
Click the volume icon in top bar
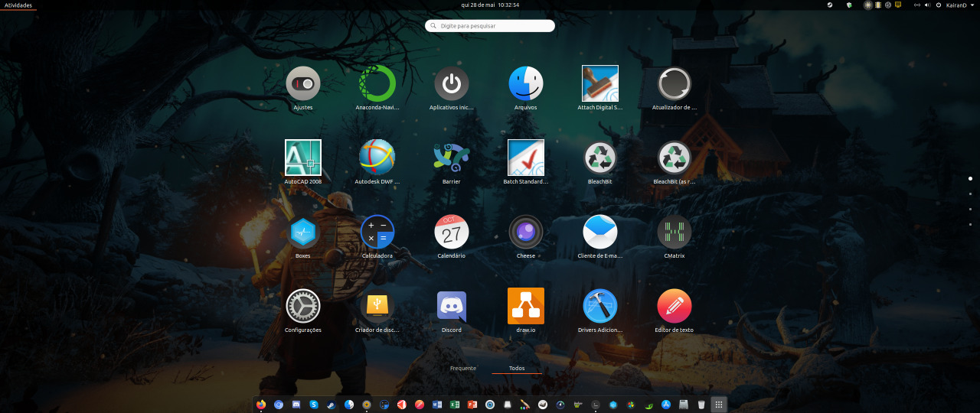tap(927, 5)
